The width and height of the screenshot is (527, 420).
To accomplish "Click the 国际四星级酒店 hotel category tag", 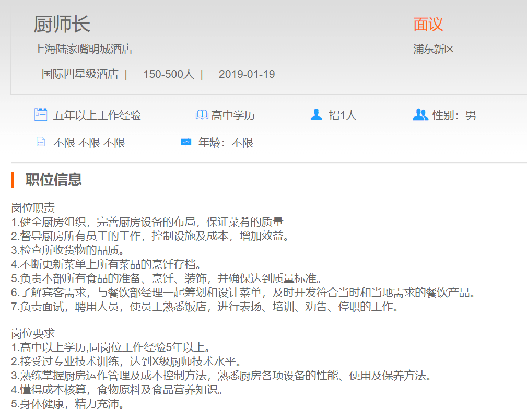I will tap(80, 74).
